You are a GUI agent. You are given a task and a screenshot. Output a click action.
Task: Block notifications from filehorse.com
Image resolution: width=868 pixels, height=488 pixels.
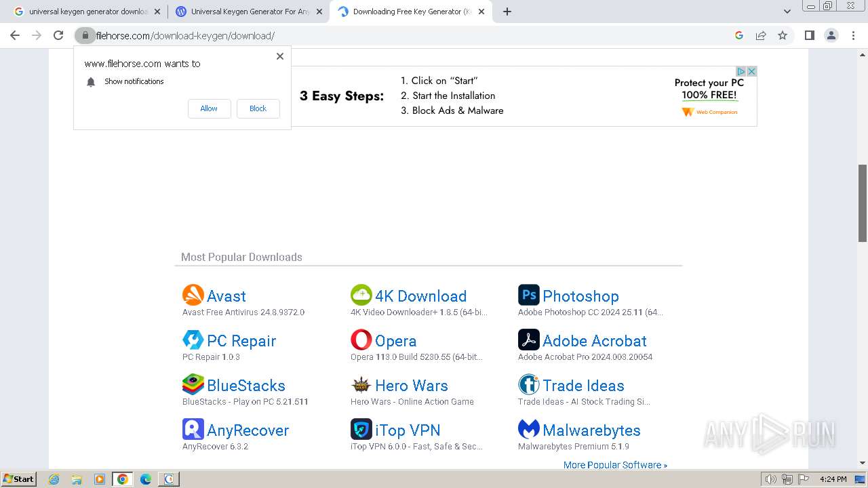click(258, 108)
